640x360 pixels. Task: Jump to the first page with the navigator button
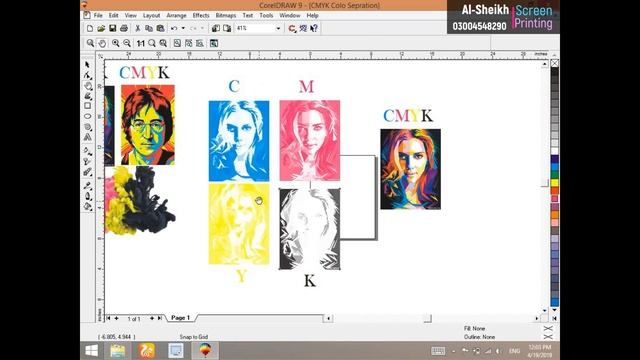point(109,318)
